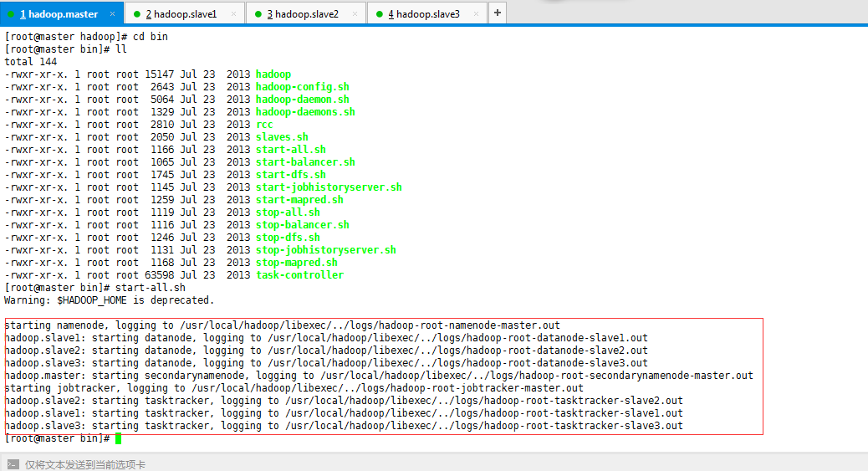Click the green status dot on hadoop.master tab
868x471 pixels.
coord(11,14)
